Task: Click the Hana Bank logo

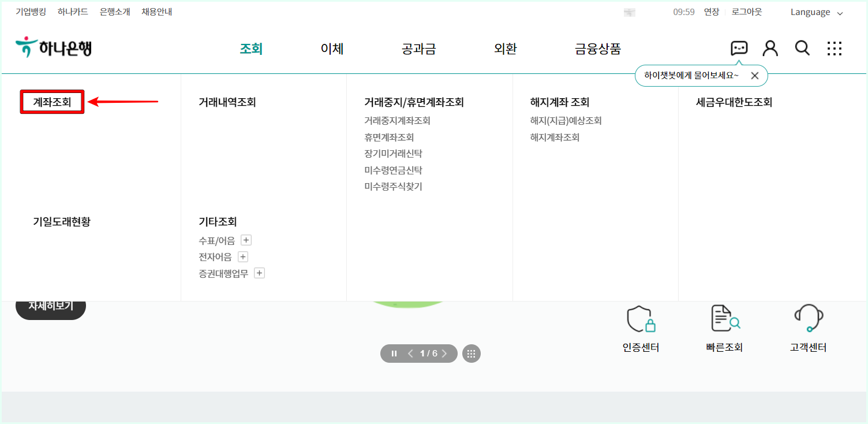Action: (53, 47)
